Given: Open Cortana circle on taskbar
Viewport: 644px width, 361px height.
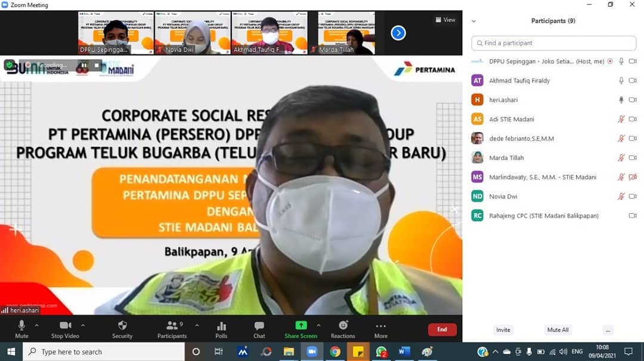Looking at the screenshot, I should point(196,351).
